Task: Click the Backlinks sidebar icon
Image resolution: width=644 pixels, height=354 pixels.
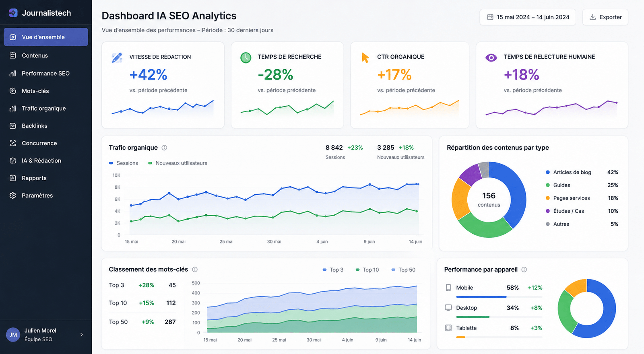Action: point(13,126)
